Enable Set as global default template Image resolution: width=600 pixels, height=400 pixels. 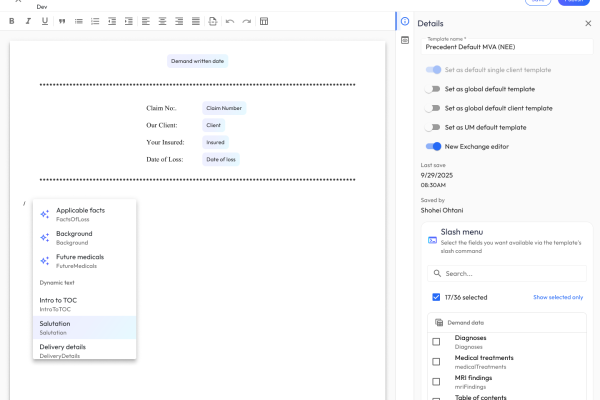point(433,89)
